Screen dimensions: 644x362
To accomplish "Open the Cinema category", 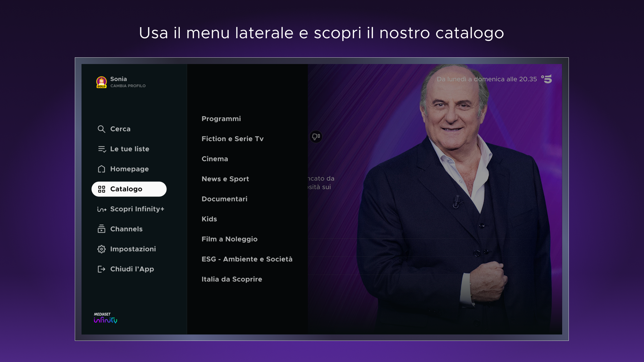I will (x=215, y=159).
